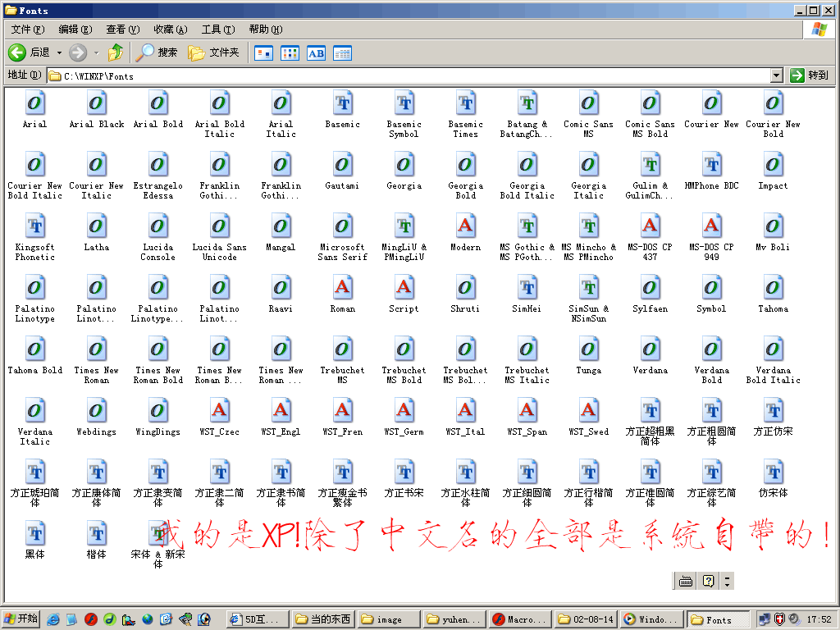Click the language bar help icon
840x630 pixels.
click(708, 582)
